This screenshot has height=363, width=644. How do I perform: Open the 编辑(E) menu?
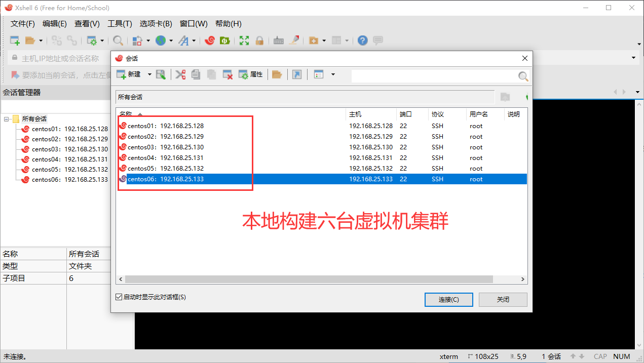click(55, 24)
